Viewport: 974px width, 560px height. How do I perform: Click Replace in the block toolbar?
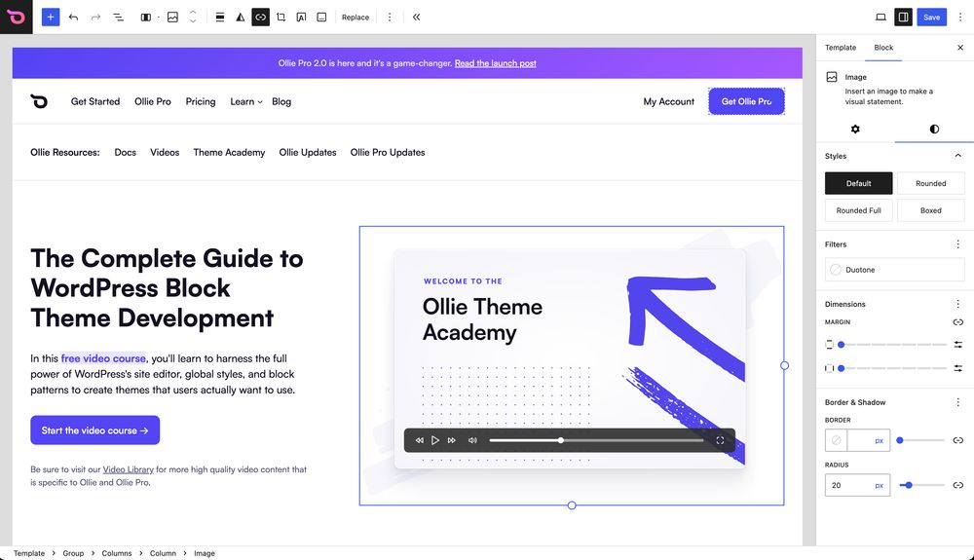(356, 18)
